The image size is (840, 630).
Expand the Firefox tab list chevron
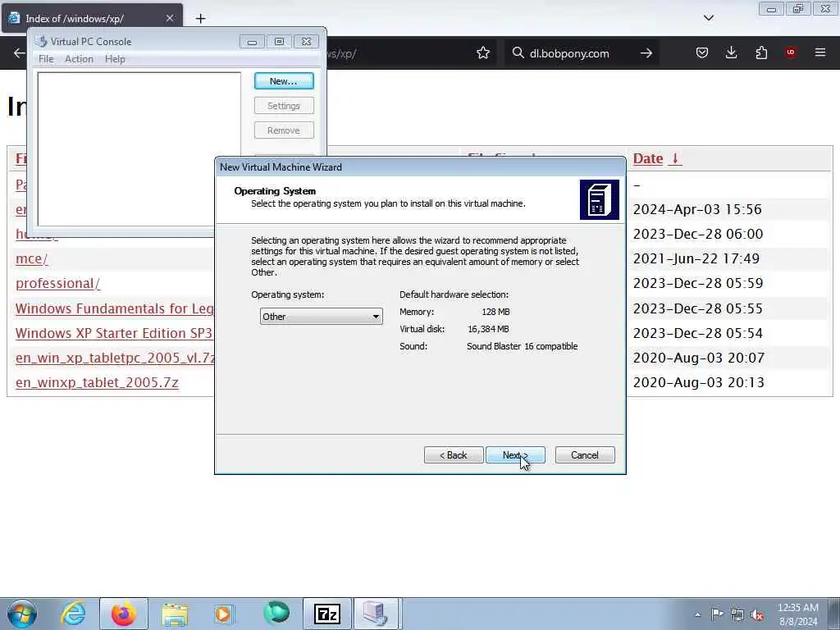[x=709, y=18]
